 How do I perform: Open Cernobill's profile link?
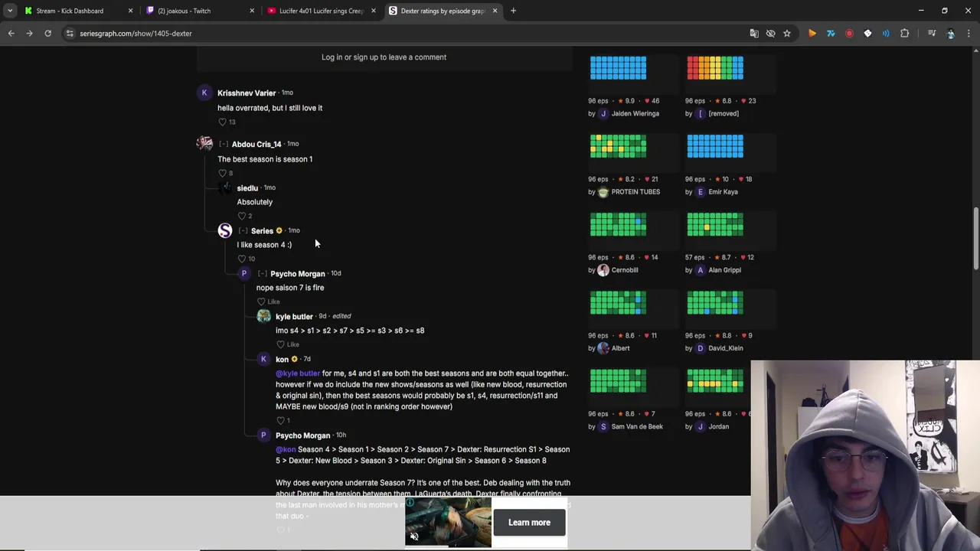click(624, 270)
